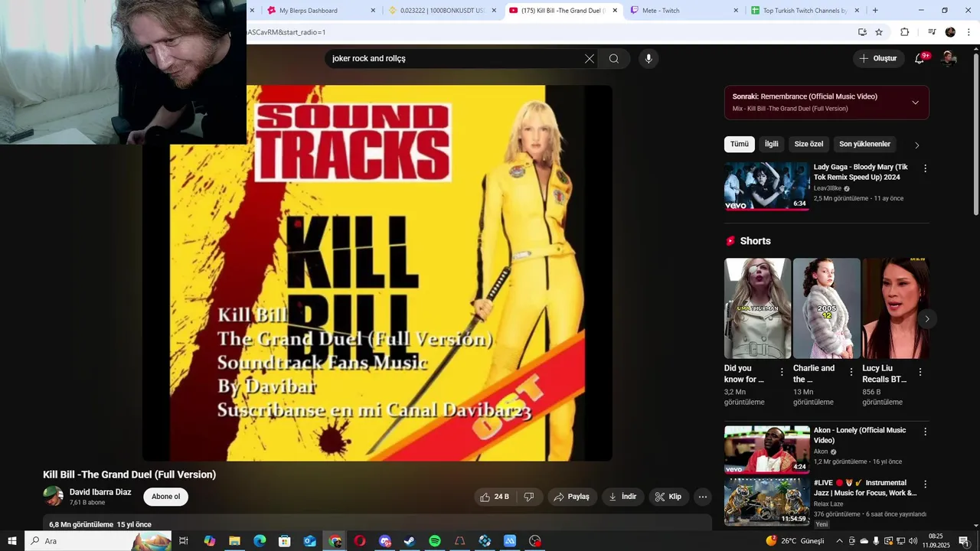The image size is (980, 551).
Task: Open Discord from the taskbar
Action: coord(385,541)
